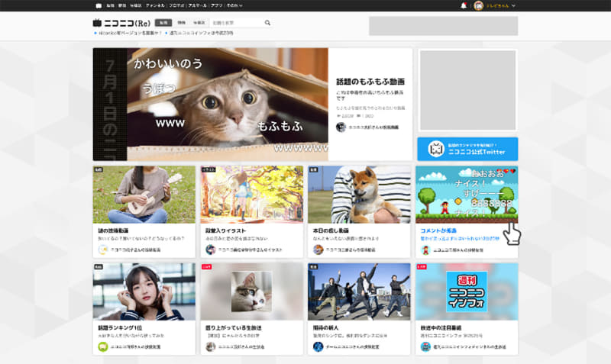Screen dimensions: 611x364
Task: Click the ukulele card title text
Action: 113,230
